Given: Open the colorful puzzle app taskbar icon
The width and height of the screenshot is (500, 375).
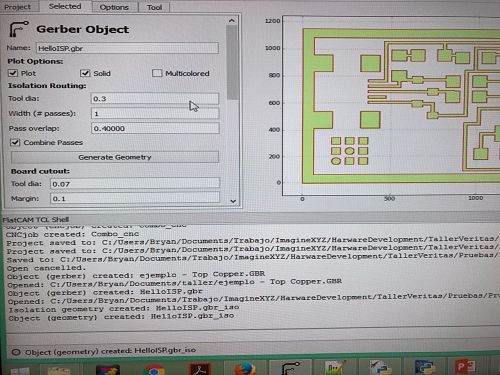Looking at the screenshot, I should click(107, 370).
